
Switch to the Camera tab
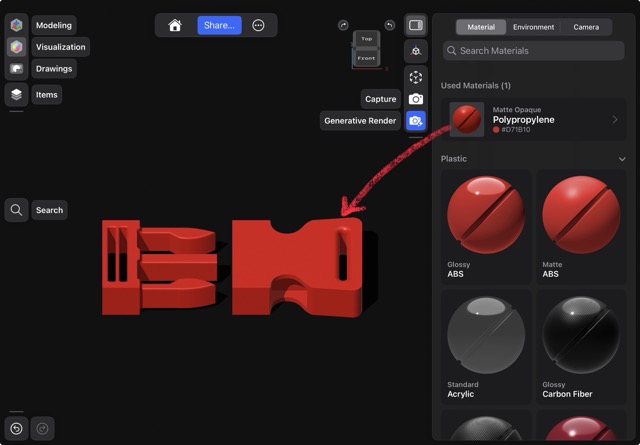(586, 27)
